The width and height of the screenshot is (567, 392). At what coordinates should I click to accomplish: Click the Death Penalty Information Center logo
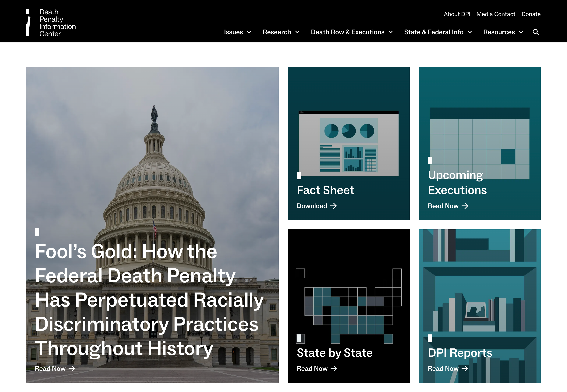(x=51, y=23)
